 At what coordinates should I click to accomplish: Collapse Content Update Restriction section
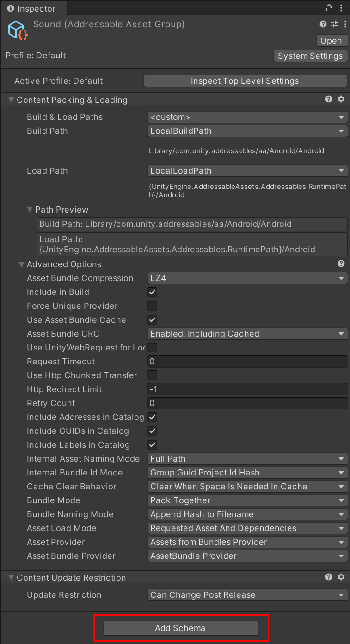pyautogui.click(x=11, y=578)
